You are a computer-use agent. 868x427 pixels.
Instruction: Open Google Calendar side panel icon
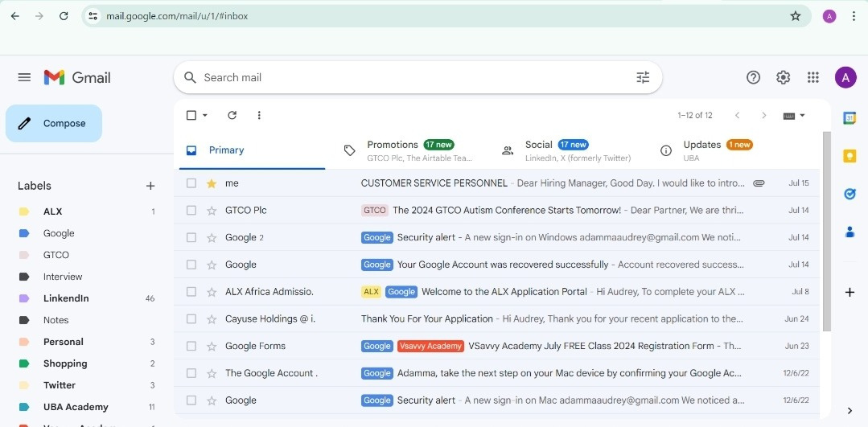point(849,117)
